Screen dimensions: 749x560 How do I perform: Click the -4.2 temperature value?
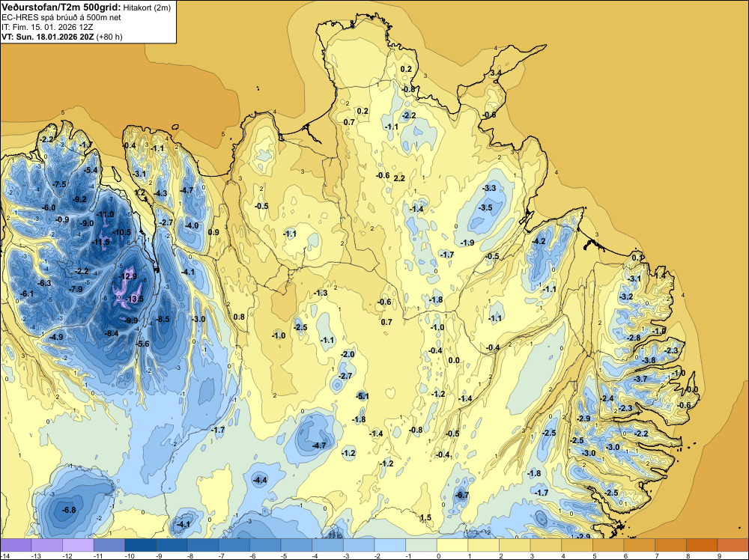click(x=539, y=241)
